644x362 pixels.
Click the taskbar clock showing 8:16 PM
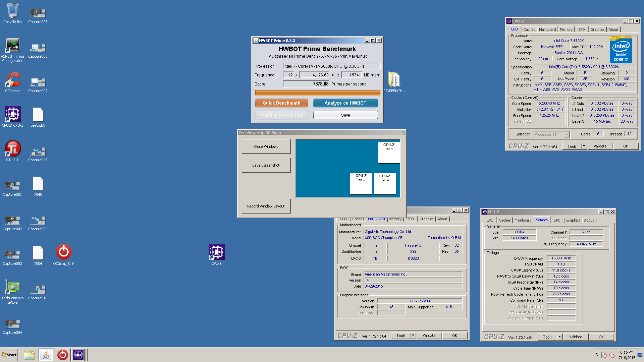pyautogui.click(x=627, y=355)
